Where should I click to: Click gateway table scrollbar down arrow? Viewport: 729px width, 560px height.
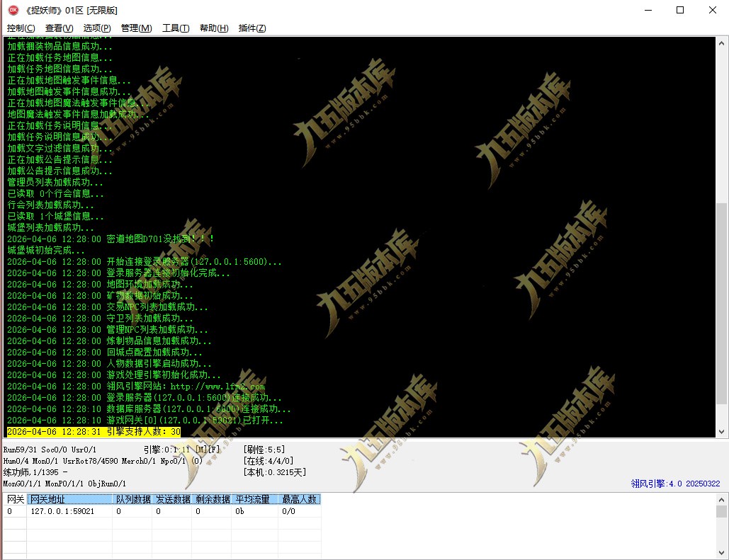tap(721, 553)
